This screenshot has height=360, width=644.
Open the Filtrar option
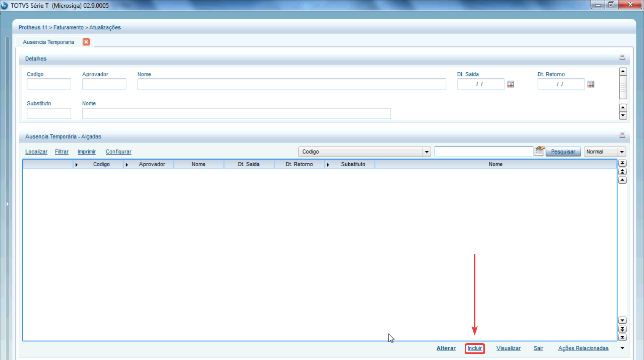coord(62,152)
